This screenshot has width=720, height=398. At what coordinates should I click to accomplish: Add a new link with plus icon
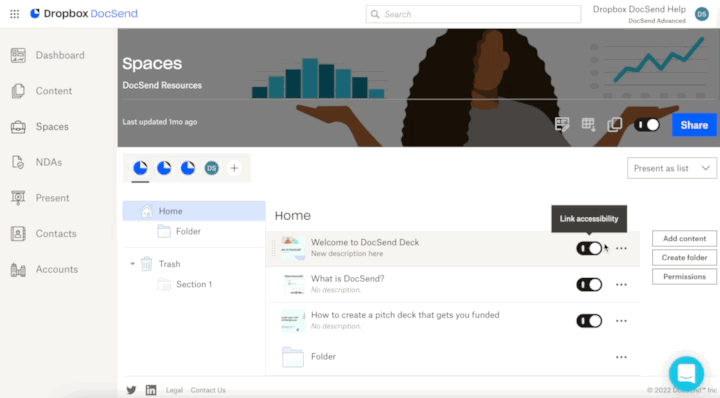pos(234,168)
